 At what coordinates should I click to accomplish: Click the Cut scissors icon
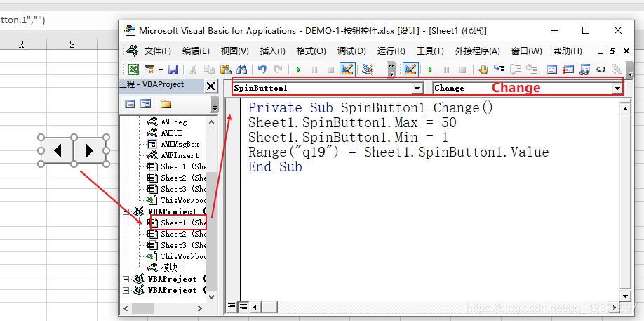click(193, 70)
